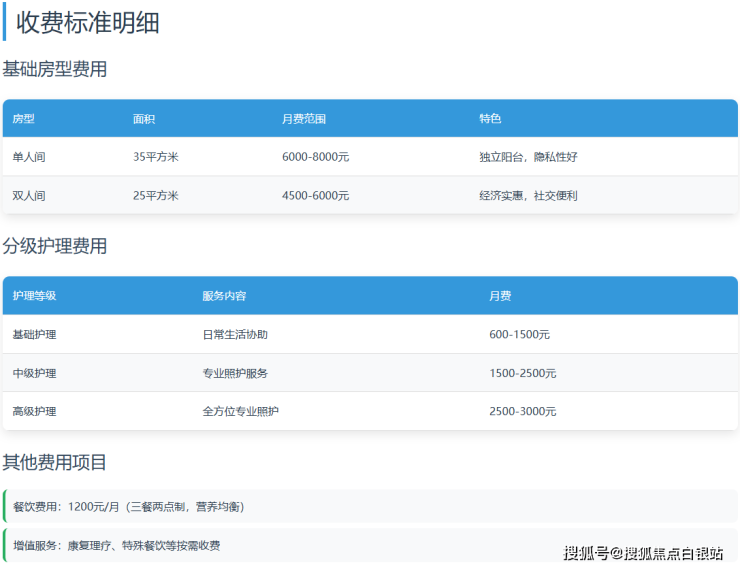This screenshot has width=740, height=569.
Task: Select the 单人间 room type cell
Action: 29,157
